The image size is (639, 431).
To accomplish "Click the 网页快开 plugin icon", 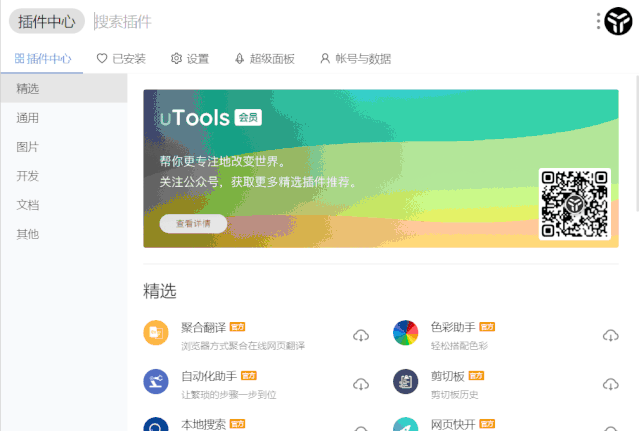I will pyautogui.click(x=405, y=424).
